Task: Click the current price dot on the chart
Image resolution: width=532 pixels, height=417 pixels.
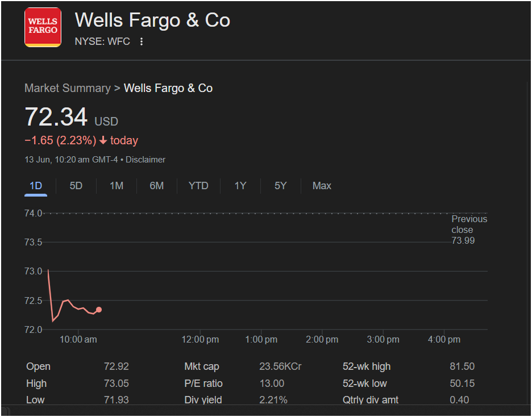Action: 99,310
